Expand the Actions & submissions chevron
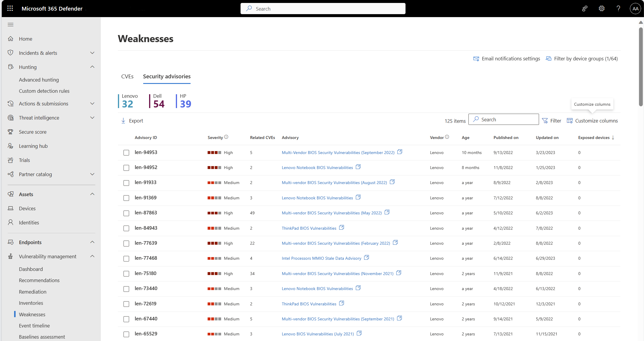This screenshot has height=341, width=644. 92,103
